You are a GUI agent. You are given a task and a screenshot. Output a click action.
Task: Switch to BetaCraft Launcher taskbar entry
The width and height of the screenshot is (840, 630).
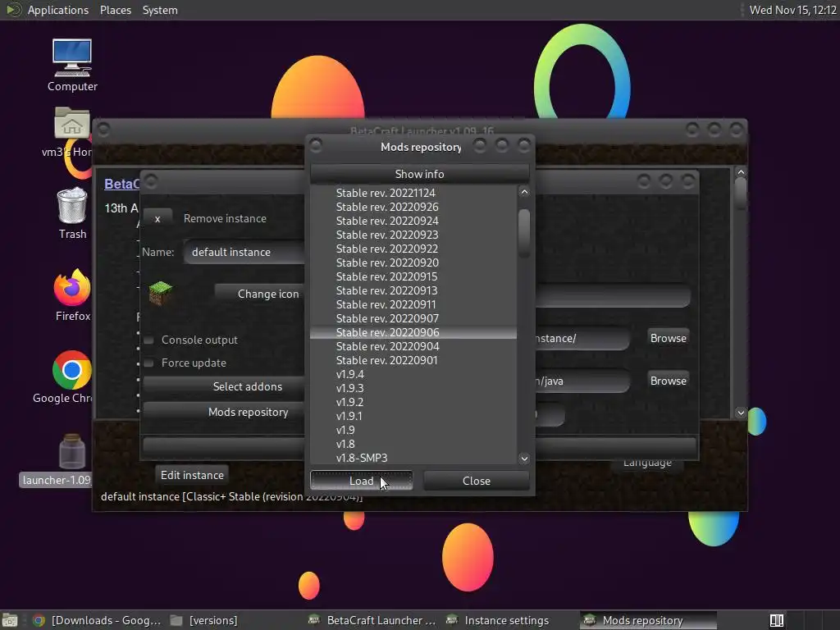pos(373,620)
